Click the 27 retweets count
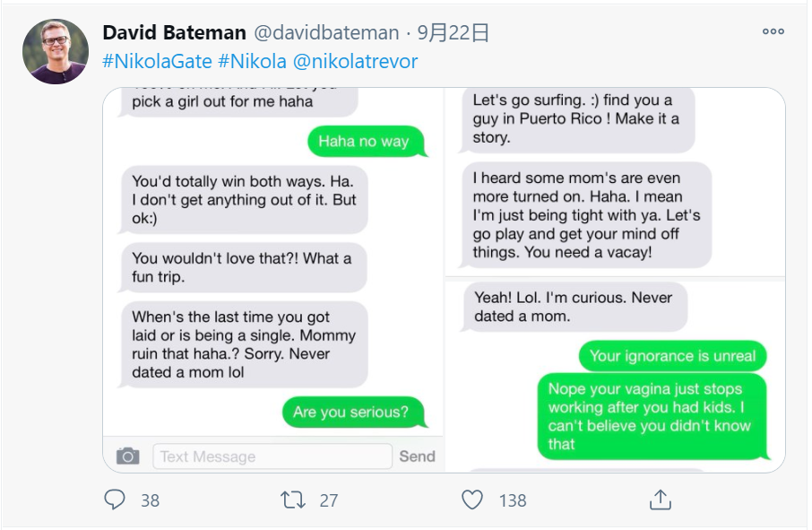Image resolution: width=812 pixels, height=530 pixels. tap(329, 500)
